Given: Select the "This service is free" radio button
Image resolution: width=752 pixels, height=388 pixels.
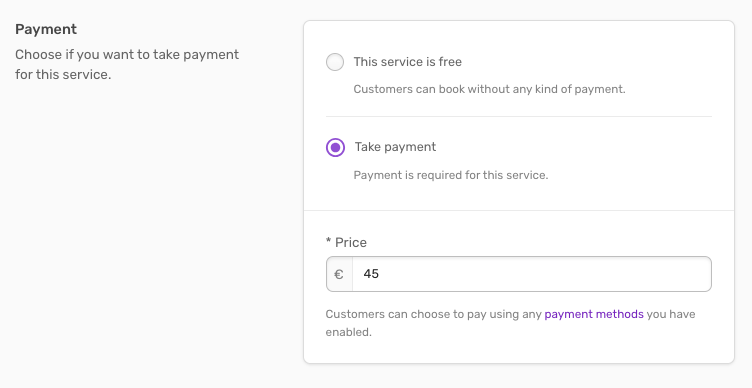Looking at the screenshot, I should tap(335, 62).
